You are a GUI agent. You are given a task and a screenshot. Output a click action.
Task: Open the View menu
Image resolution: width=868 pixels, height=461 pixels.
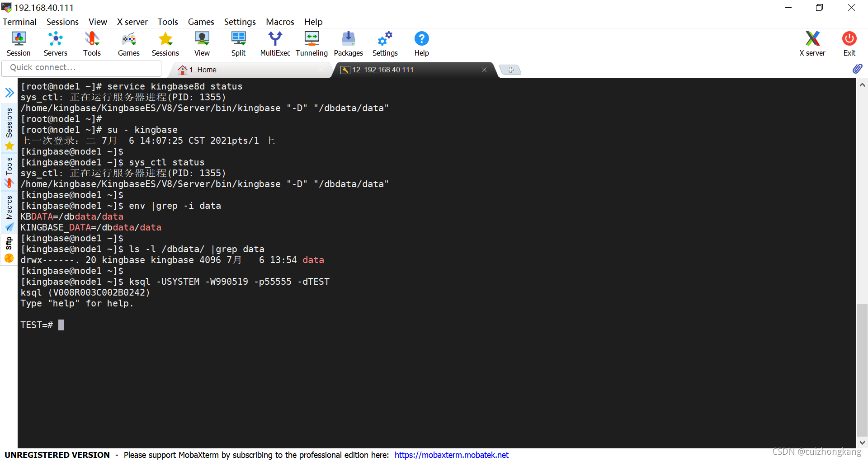98,22
